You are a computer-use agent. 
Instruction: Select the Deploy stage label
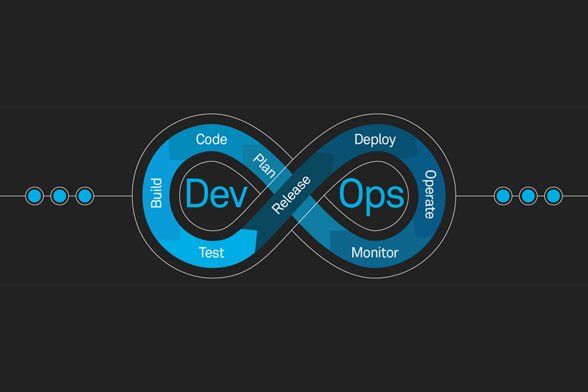[375, 139]
